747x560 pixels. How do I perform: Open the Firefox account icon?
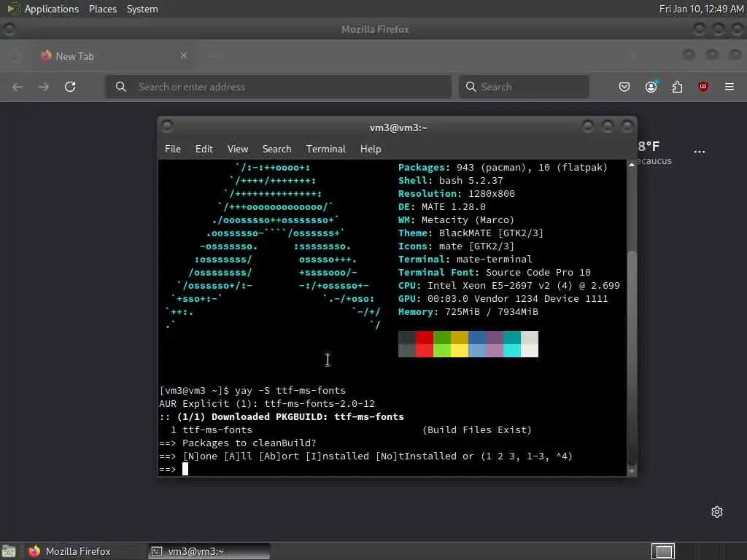point(651,87)
